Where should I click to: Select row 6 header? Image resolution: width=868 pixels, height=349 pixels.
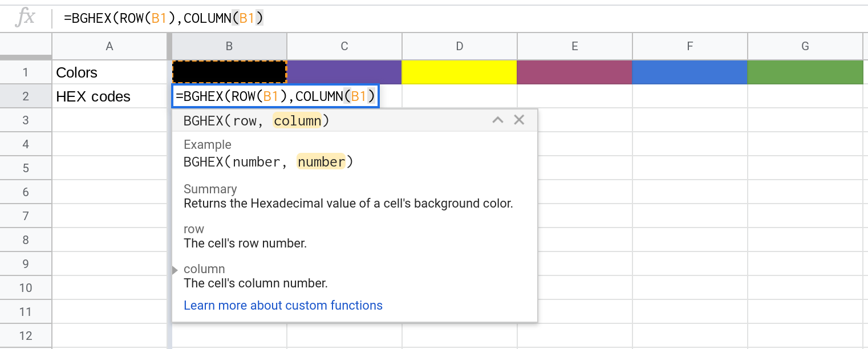26,192
